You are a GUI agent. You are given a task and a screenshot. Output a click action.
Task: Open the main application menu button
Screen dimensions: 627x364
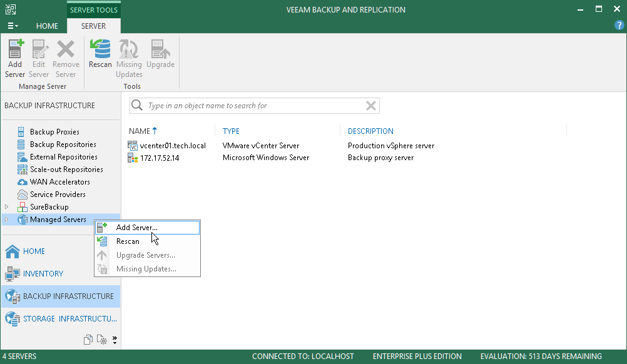[x=13, y=26]
